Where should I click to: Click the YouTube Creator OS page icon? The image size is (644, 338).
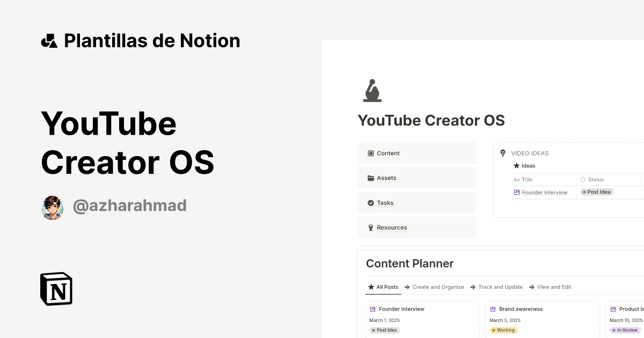coord(372,90)
